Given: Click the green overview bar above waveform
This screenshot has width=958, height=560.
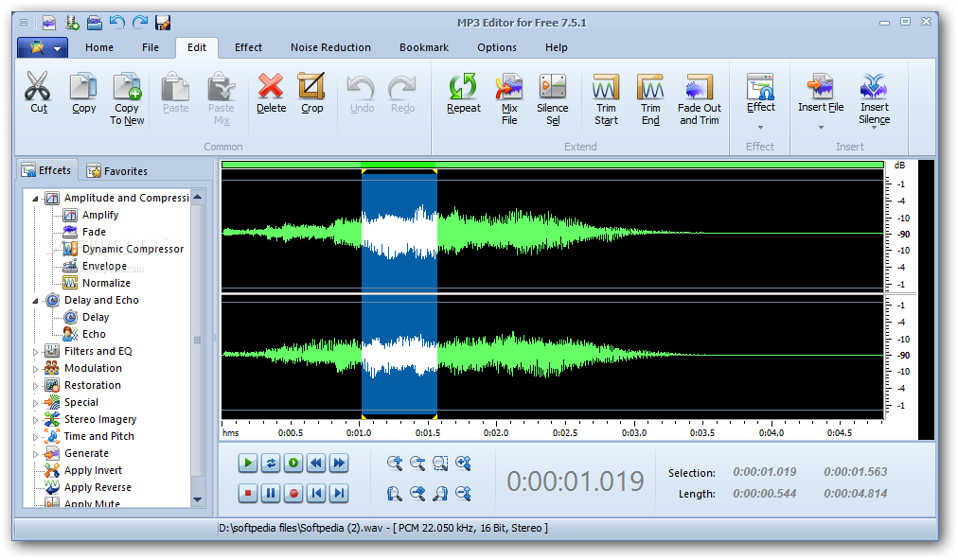Looking at the screenshot, I should point(552,165).
